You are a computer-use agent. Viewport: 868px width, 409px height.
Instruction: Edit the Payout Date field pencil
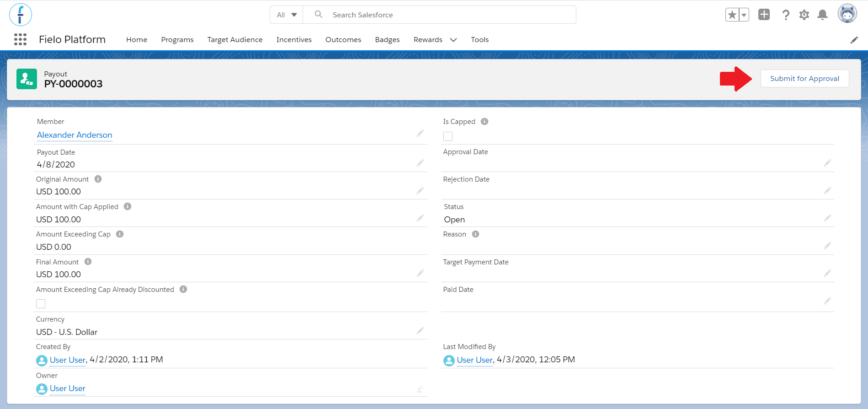click(420, 163)
